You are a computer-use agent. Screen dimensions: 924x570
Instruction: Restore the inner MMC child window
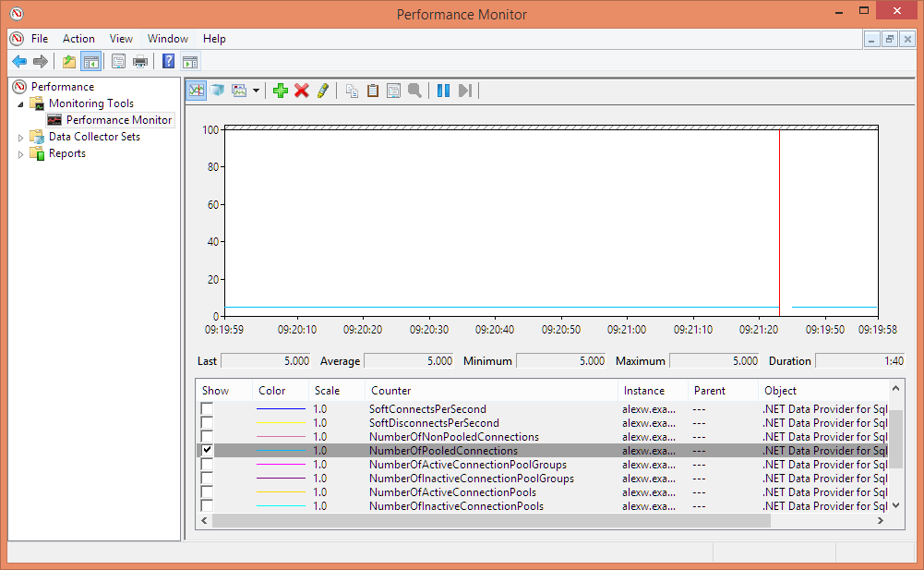click(890, 40)
